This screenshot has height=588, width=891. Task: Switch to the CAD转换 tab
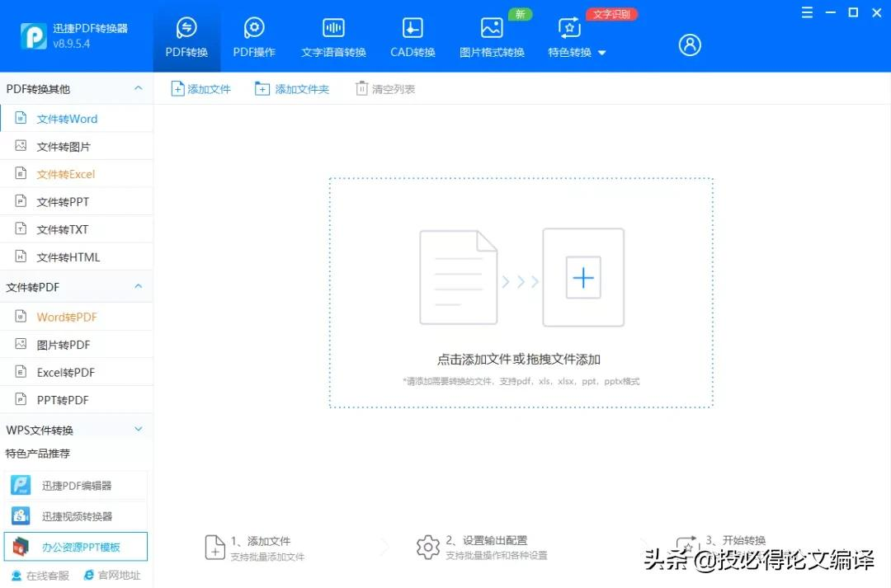(x=412, y=36)
